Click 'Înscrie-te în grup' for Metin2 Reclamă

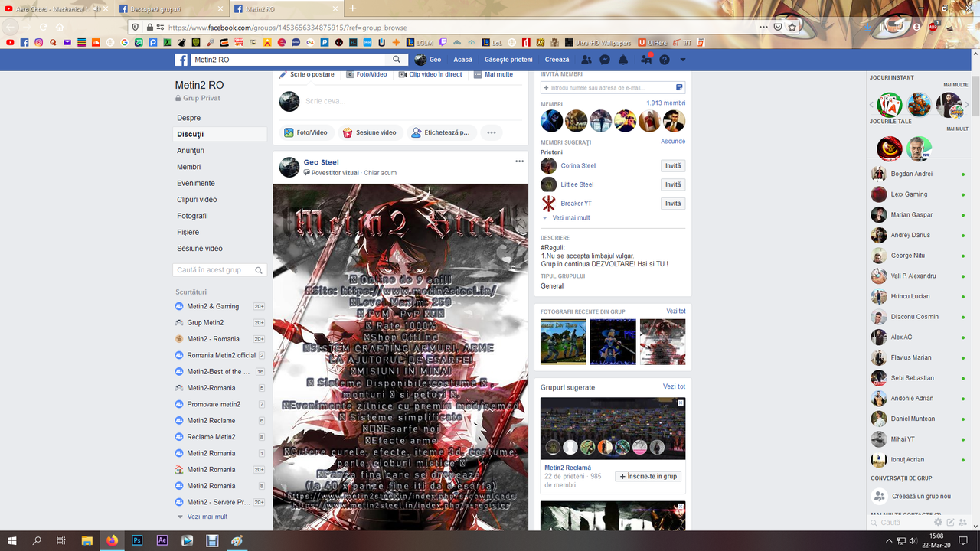coord(648,476)
